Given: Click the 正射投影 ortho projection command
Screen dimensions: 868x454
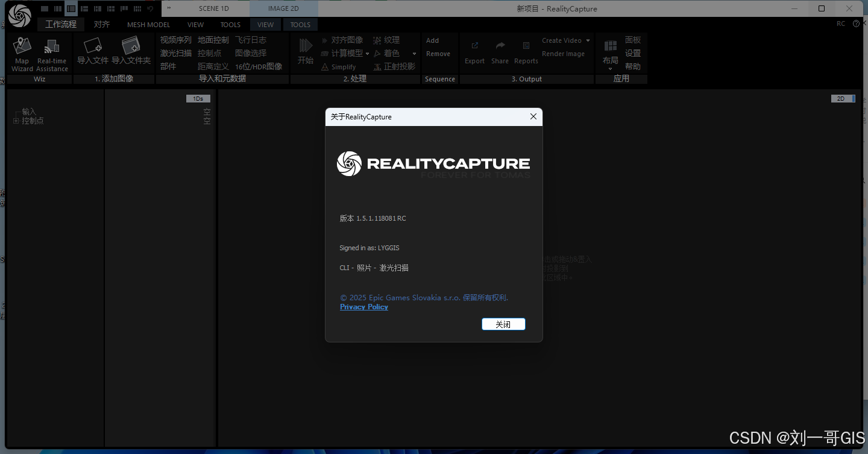Looking at the screenshot, I should point(394,66).
